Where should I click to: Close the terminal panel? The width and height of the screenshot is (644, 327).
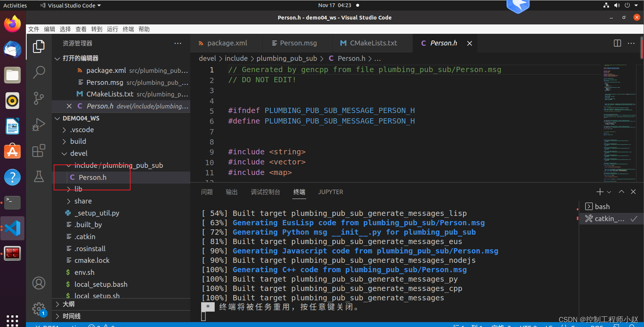[x=633, y=192]
